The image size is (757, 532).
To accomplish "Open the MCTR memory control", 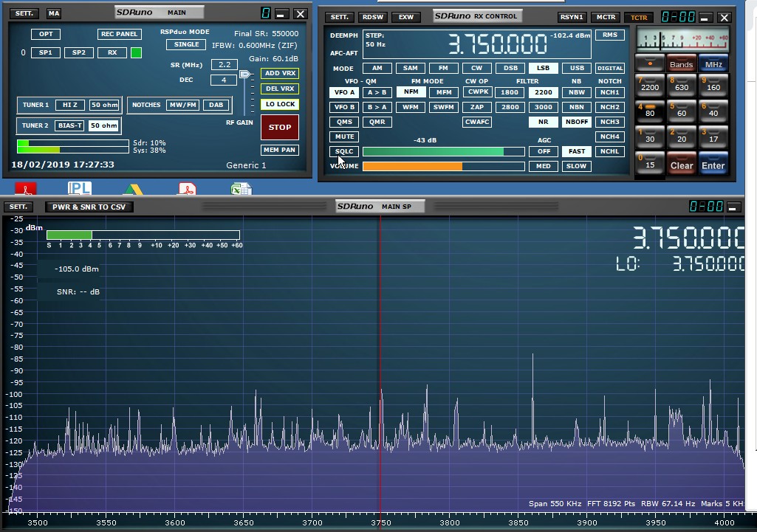I will [606, 18].
